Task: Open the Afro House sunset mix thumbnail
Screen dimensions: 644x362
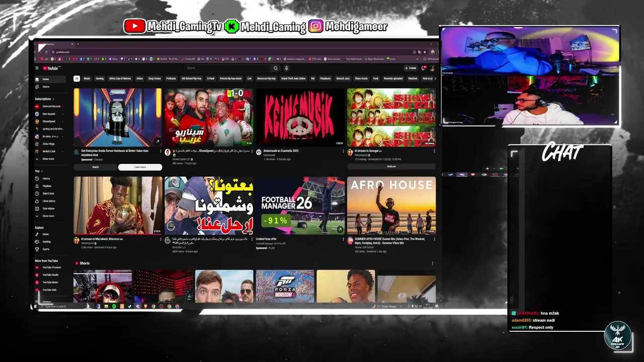Action: 391,205
